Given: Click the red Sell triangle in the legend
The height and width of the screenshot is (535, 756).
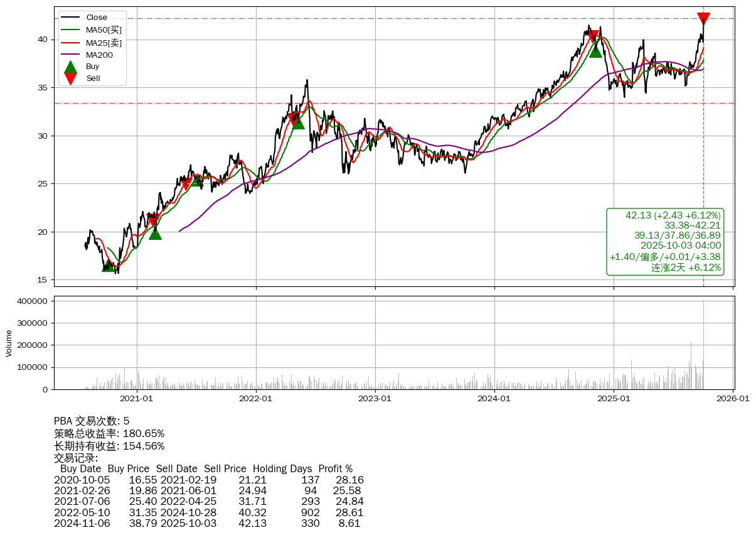Looking at the screenshot, I should pos(71,78).
